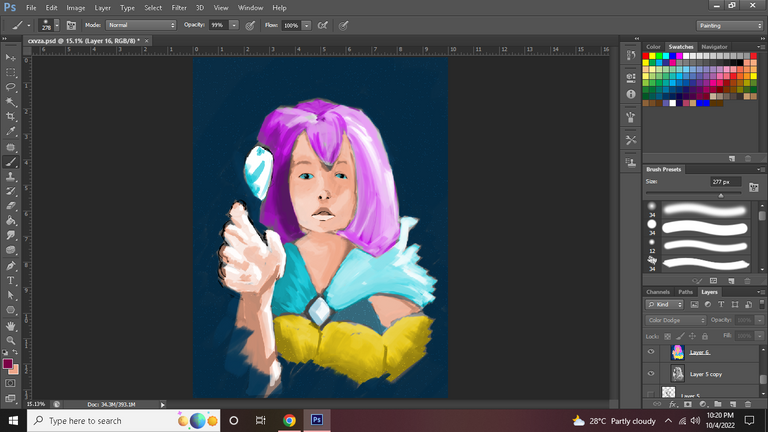768x432 pixels.
Task: Select the Clone Stamp tool
Action: (10, 176)
